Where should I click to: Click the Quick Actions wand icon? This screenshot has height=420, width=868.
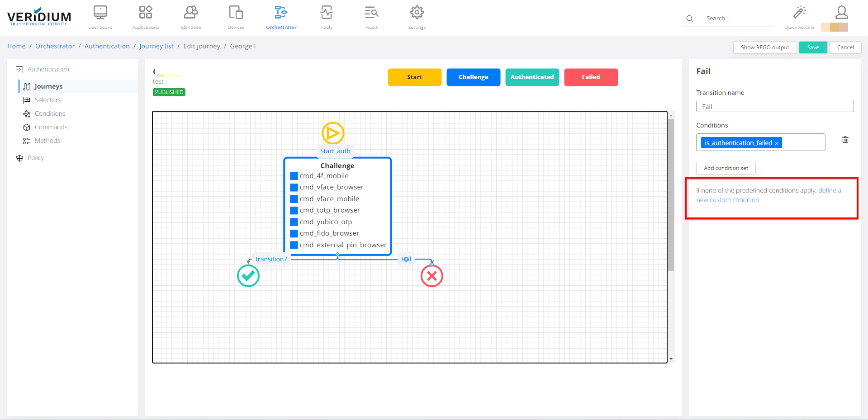pyautogui.click(x=799, y=13)
